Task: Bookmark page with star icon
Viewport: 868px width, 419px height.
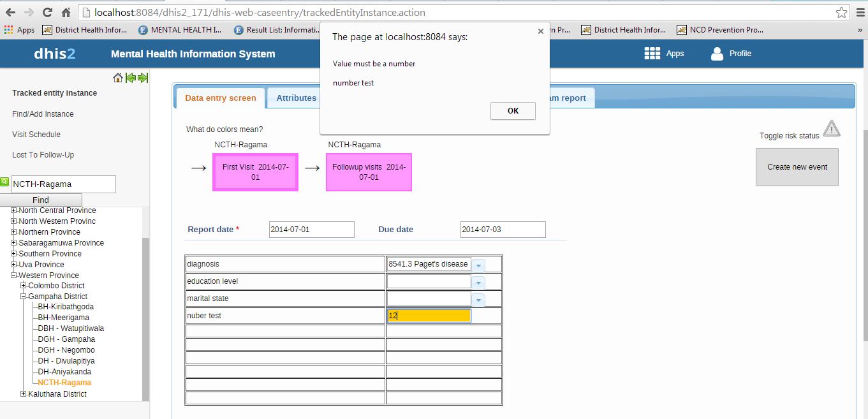Action: tap(842, 12)
